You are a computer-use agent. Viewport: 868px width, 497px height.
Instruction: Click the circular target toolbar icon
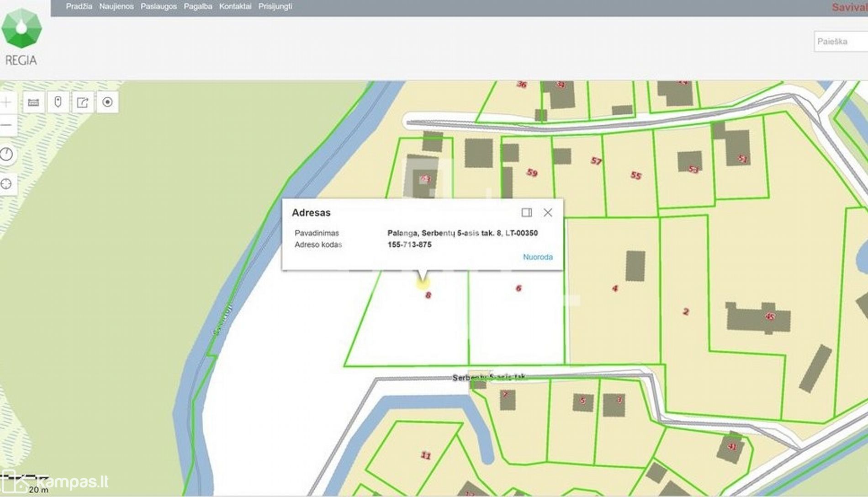point(107,102)
